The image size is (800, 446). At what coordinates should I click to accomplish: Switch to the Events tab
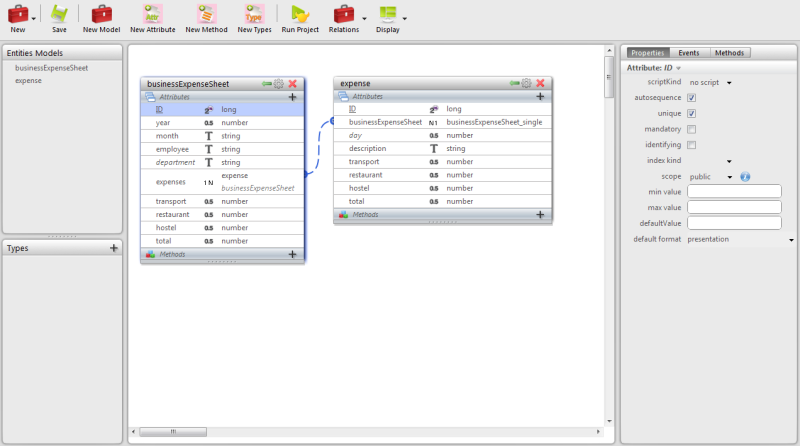tap(689, 52)
